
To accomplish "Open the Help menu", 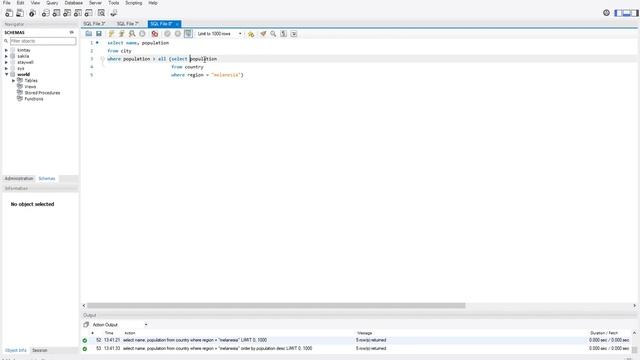I will pos(153,3).
